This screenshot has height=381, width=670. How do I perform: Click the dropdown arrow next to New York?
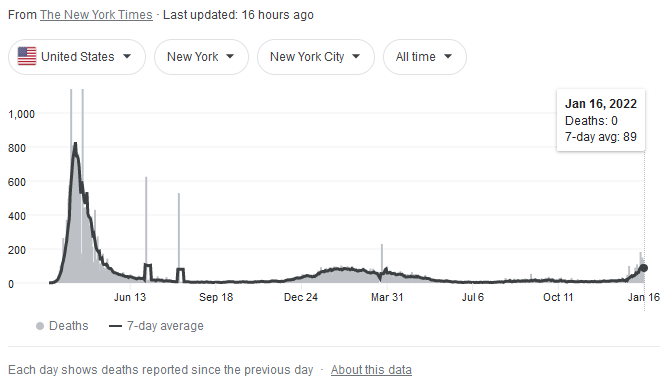(230, 56)
